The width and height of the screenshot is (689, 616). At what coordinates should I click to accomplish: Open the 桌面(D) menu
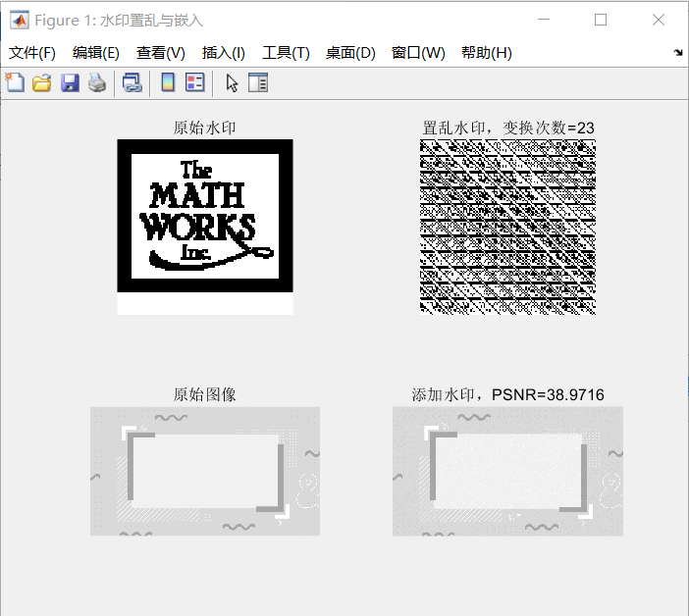[350, 53]
